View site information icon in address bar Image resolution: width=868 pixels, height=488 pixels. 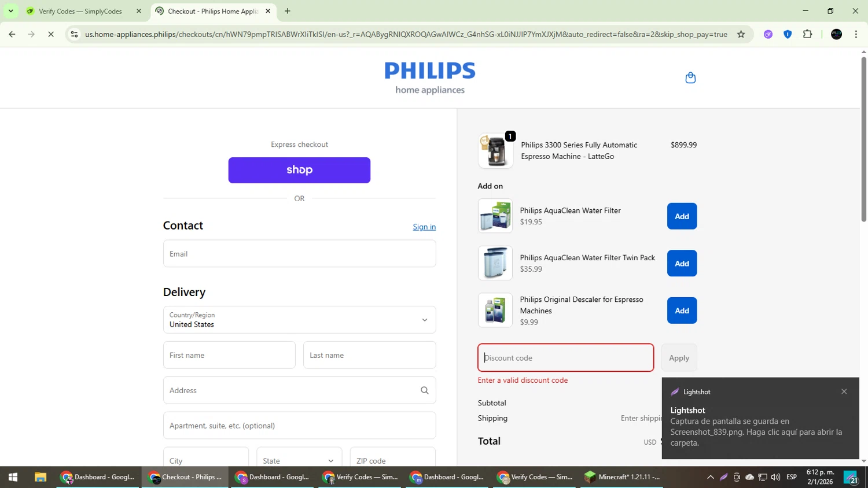[74, 34]
